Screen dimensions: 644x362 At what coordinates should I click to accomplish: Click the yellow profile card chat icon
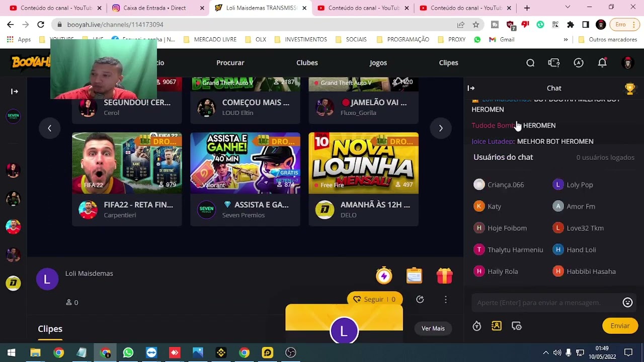point(497,326)
